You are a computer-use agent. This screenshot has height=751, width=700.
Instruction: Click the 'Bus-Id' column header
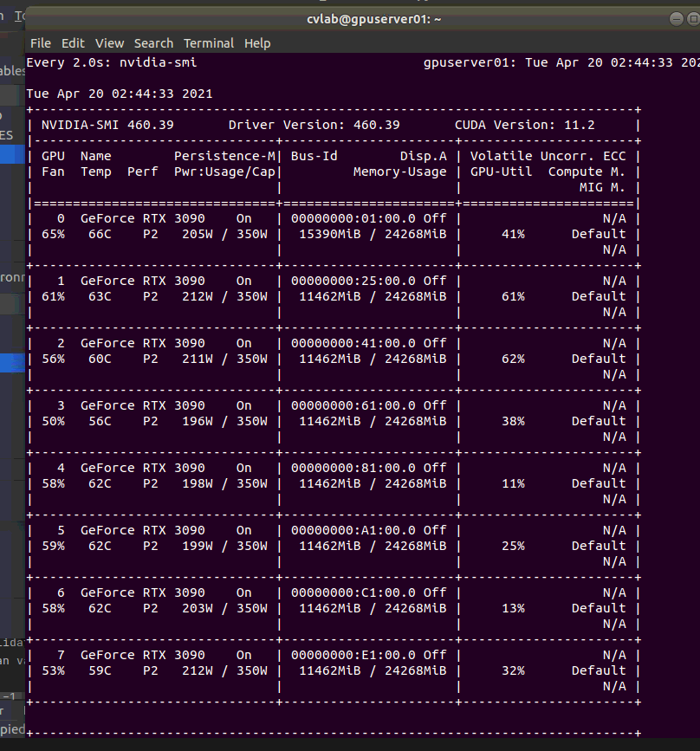(x=314, y=156)
